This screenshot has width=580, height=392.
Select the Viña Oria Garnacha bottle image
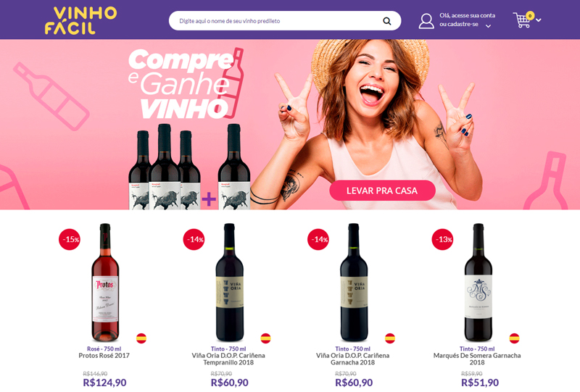(354, 282)
